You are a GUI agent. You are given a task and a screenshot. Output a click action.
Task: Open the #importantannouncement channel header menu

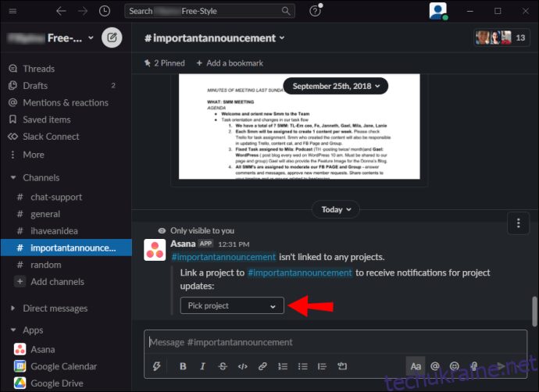coord(215,37)
